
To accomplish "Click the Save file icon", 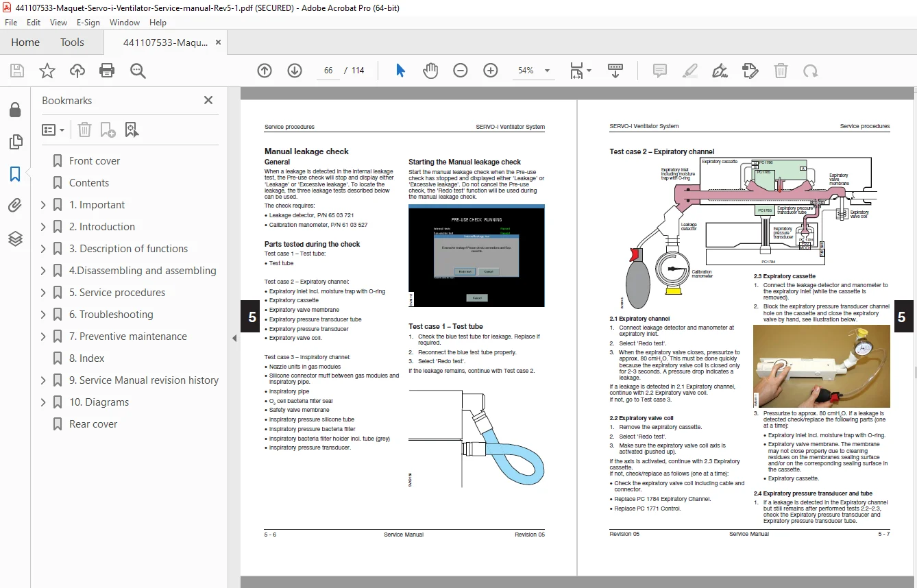I will pyautogui.click(x=17, y=71).
